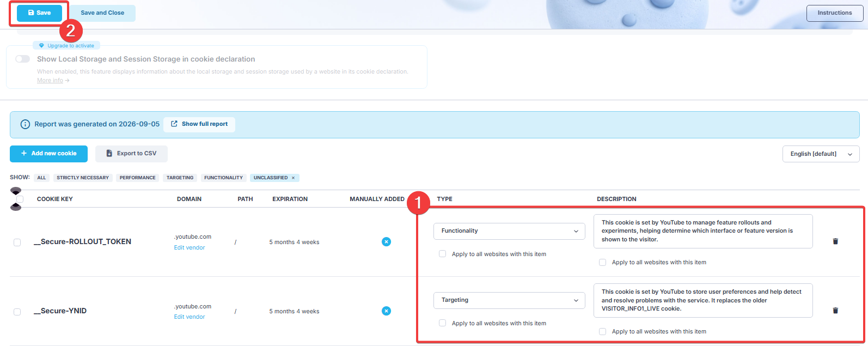This screenshot has width=868, height=346.
Task: Open the Functionality type dropdown
Action: point(509,231)
